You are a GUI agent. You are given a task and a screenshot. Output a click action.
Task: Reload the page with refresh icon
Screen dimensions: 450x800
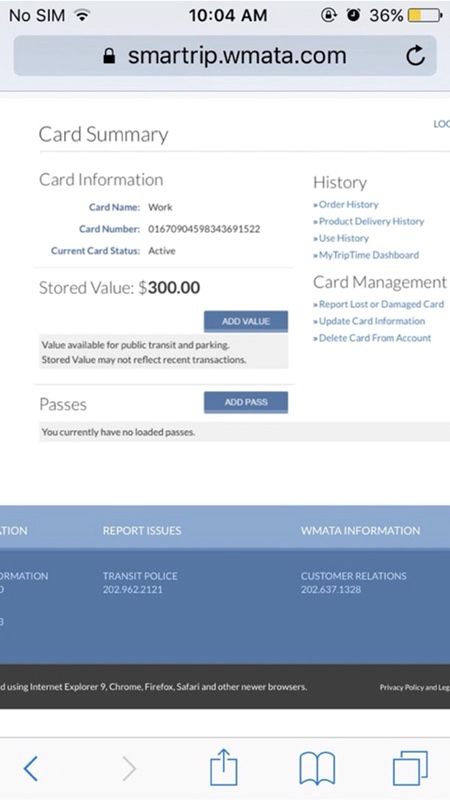click(x=416, y=56)
